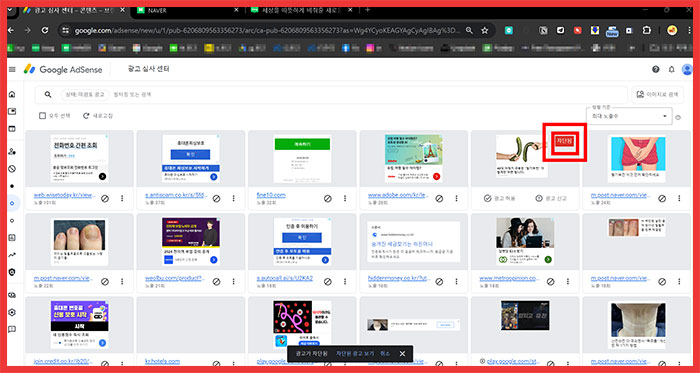
Task: Block the s.antiscam.co.kr ad
Action: click(216, 199)
